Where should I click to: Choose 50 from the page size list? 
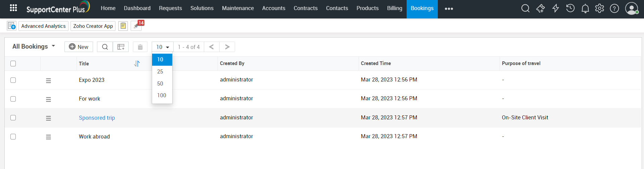point(160,83)
